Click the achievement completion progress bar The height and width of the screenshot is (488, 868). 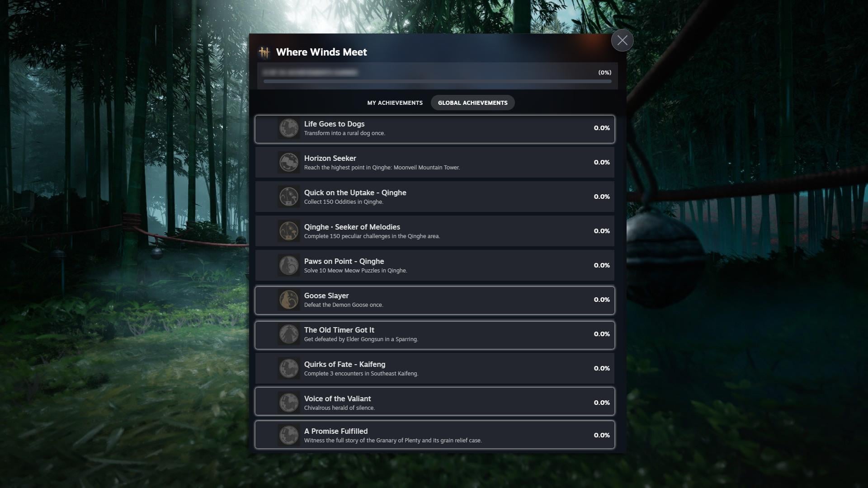pos(437,81)
